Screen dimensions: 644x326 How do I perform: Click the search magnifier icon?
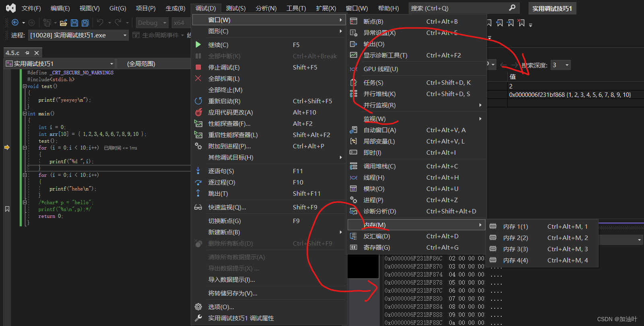point(512,8)
